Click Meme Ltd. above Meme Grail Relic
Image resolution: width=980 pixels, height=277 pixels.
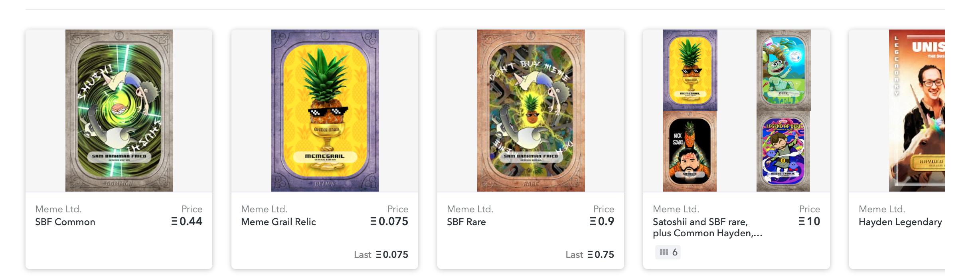(x=264, y=209)
